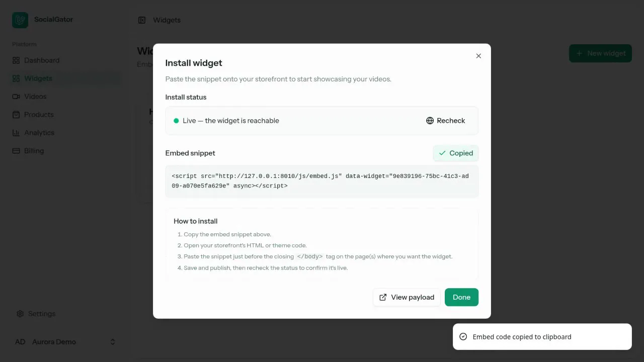
Task: Go to Videos in the sidebar
Action: click(x=65, y=97)
